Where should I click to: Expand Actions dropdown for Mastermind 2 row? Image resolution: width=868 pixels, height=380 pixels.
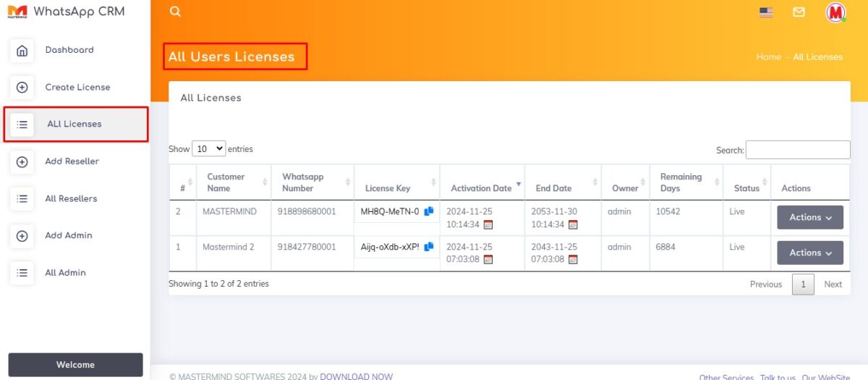pyautogui.click(x=809, y=253)
